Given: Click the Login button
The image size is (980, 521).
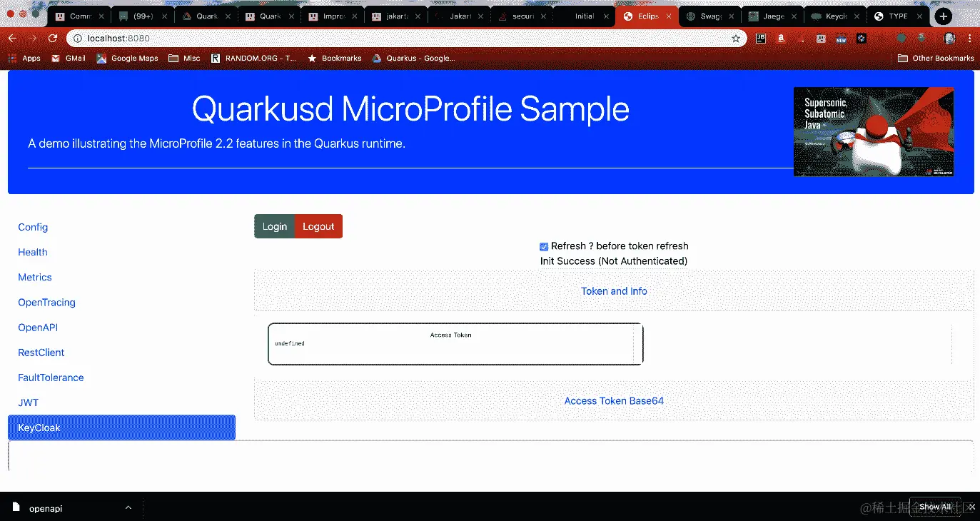Looking at the screenshot, I should coord(275,226).
